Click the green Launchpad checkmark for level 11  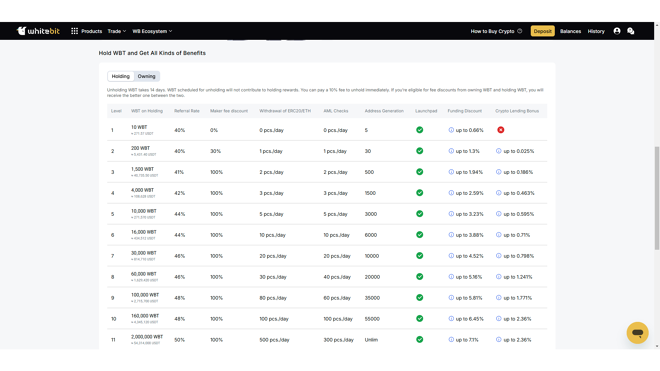[420, 339]
